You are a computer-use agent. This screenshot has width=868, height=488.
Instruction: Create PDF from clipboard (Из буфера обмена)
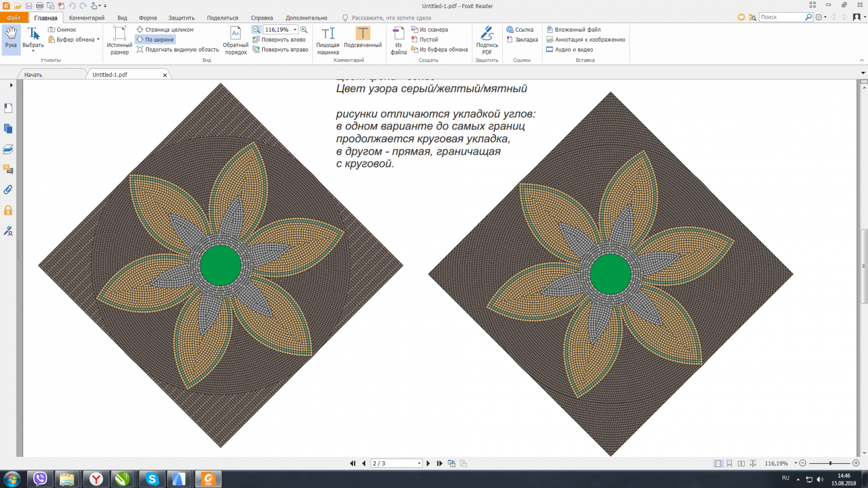tap(439, 50)
